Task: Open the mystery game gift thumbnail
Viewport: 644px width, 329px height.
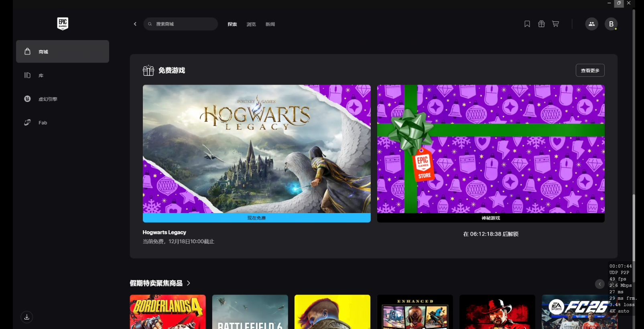Action: tap(491, 149)
